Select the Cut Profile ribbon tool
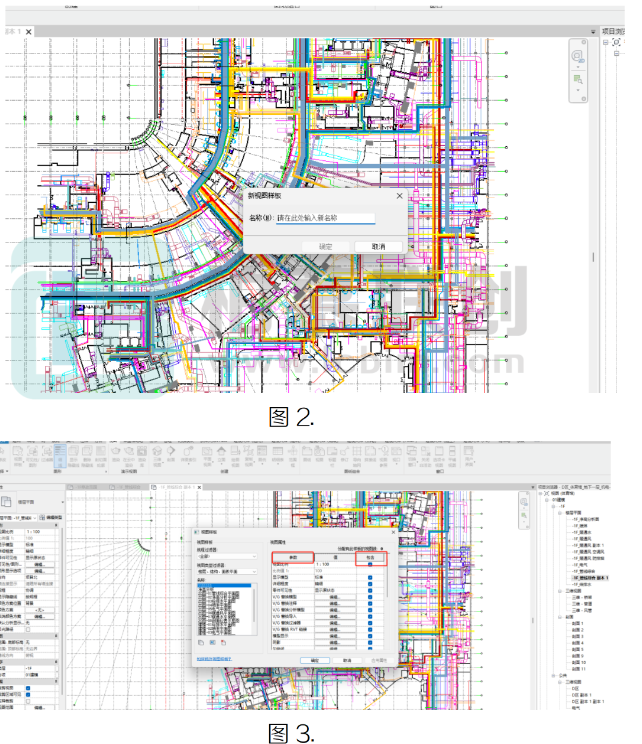The height and width of the screenshot is (744, 642). click(101, 456)
